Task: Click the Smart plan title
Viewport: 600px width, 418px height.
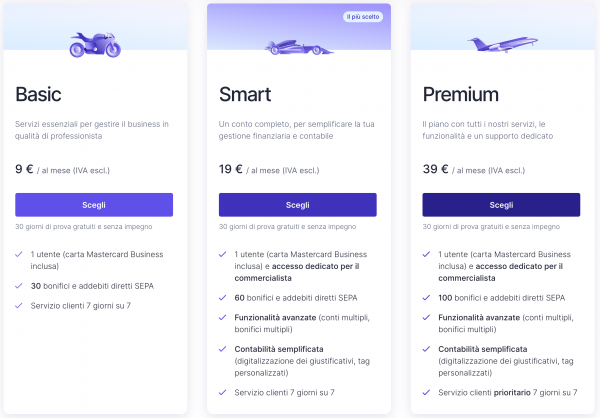Action: (x=246, y=95)
